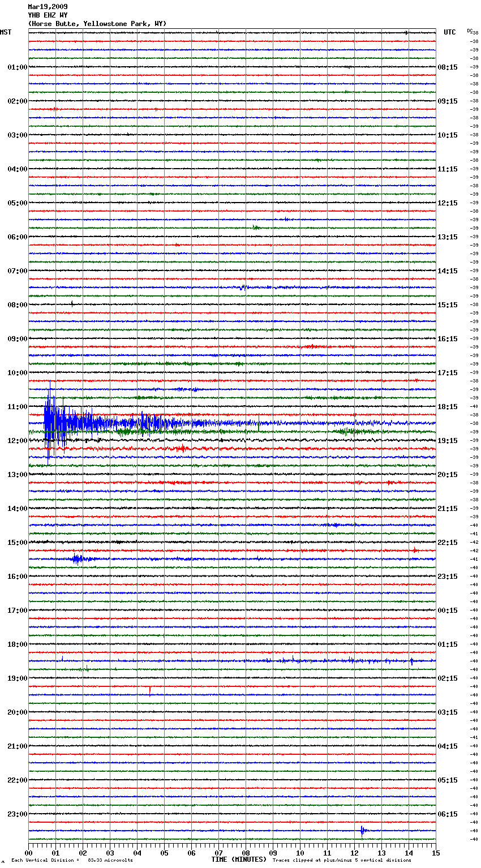This screenshot has width=481, height=868.
Task: Click the 14:15 UTC time label
Action: click(x=448, y=271)
